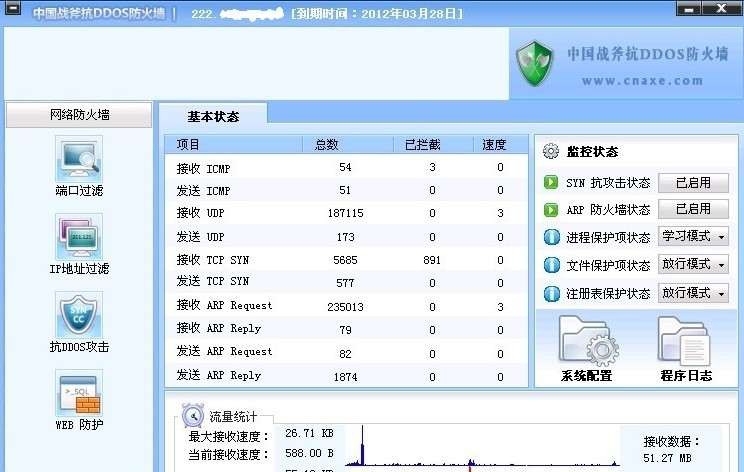Open the IP地址过滤 icon

(x=79, y=236)
